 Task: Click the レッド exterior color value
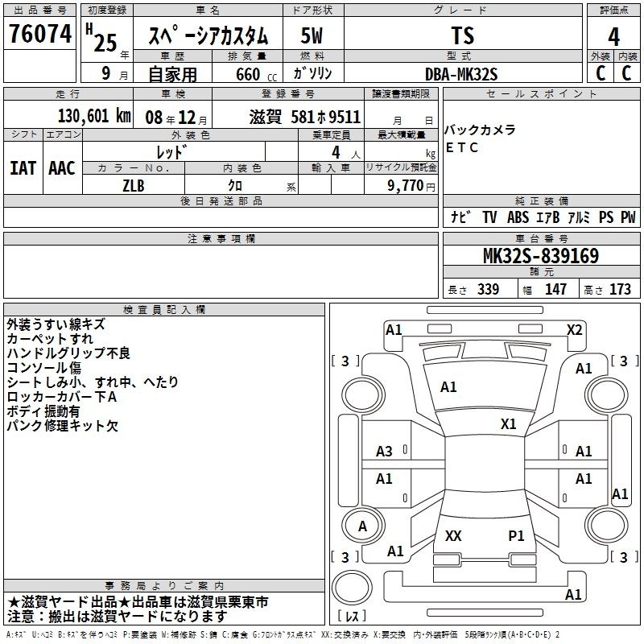pos(171,152)
